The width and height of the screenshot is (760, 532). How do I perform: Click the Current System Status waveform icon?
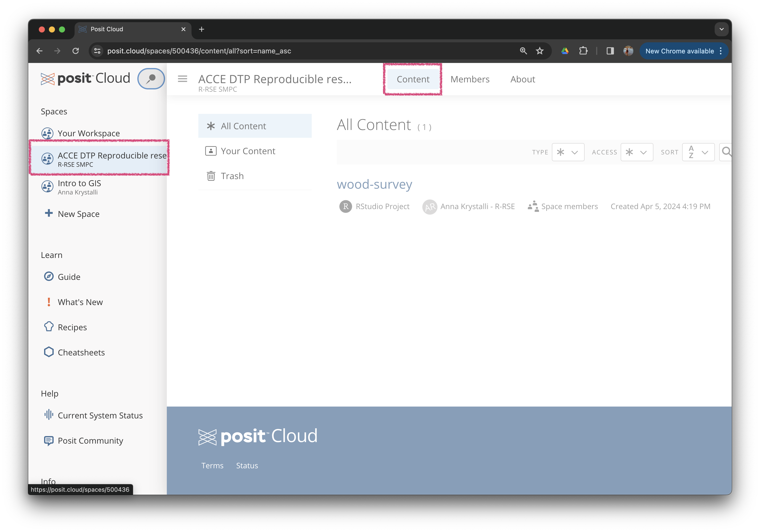[49, 415]
